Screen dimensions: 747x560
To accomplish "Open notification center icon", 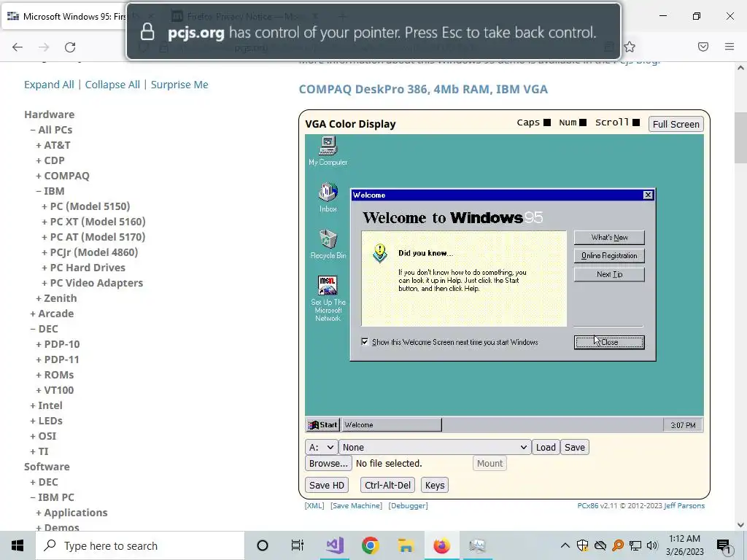I will [724, 545].
